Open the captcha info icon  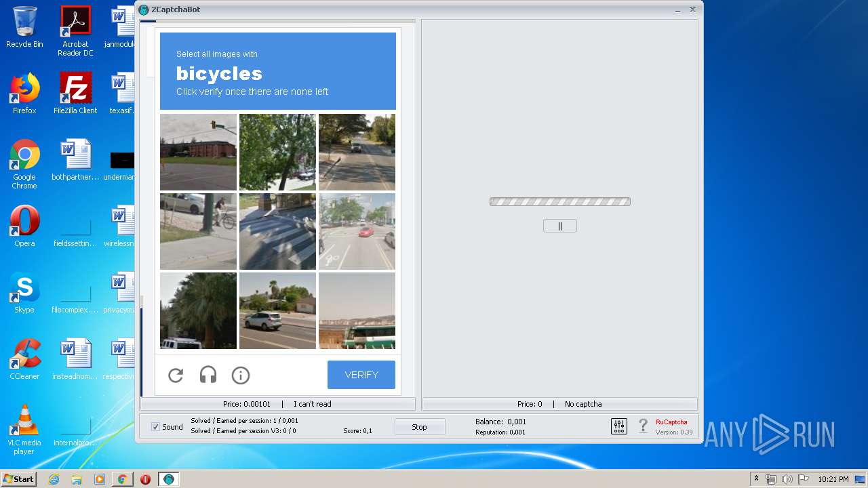click(241, 375)
